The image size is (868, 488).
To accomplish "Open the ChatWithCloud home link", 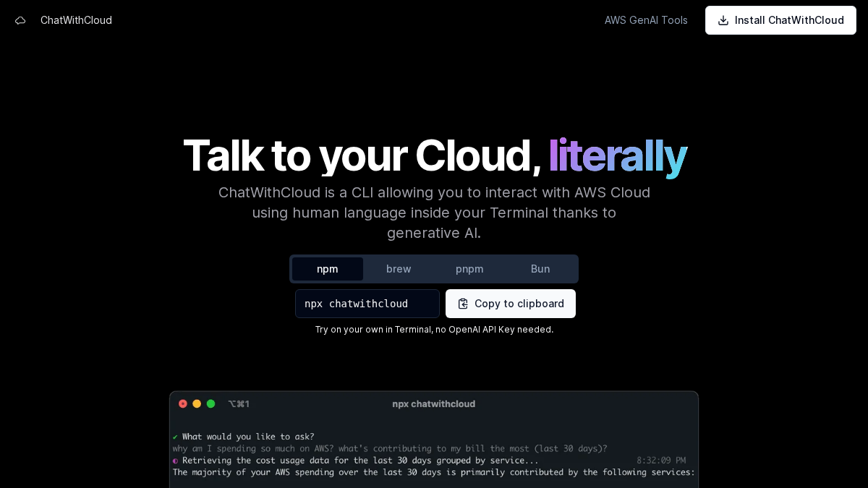I will click(x=76, y=20).
